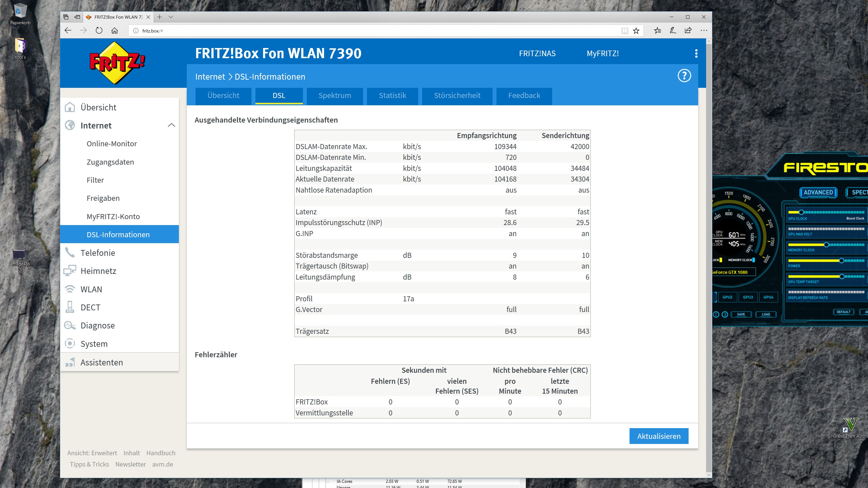Screen dimensions: 868x488
Task: Open the reading view book icon
Action: 624,31
